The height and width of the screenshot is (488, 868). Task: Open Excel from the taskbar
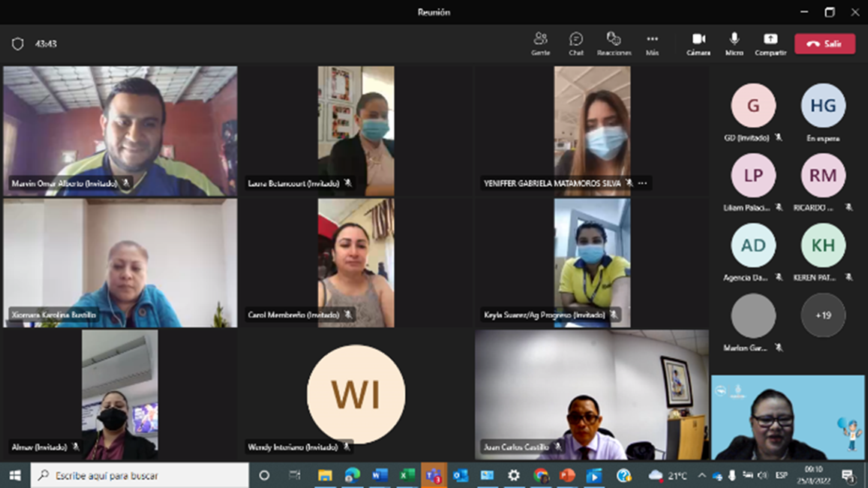coord(407,475)
